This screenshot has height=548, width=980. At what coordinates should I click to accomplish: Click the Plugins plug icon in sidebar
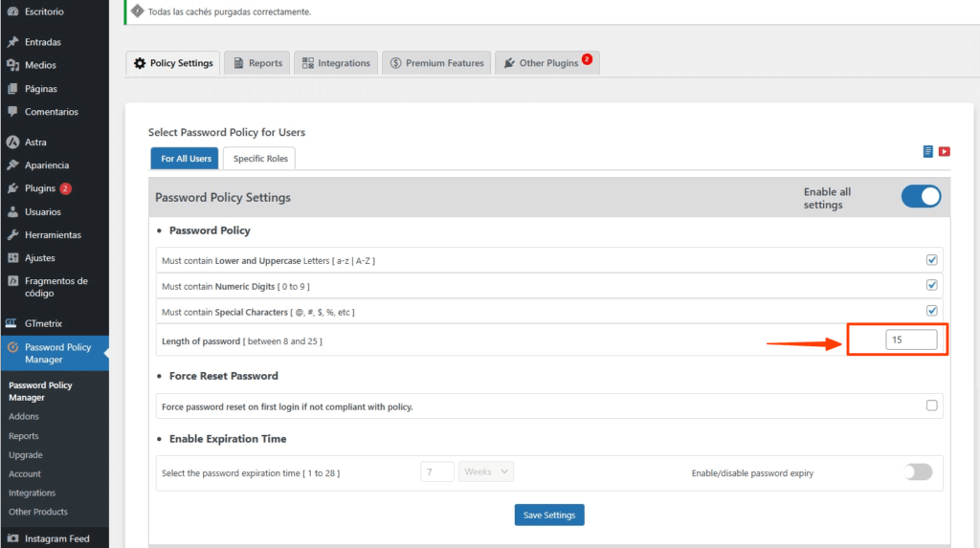(x=12, y=188)
